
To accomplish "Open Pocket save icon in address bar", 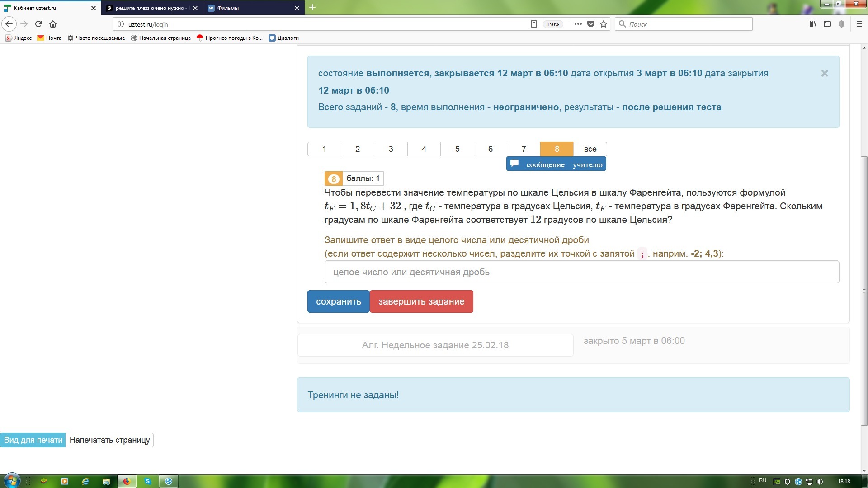I will coord(591,24).
